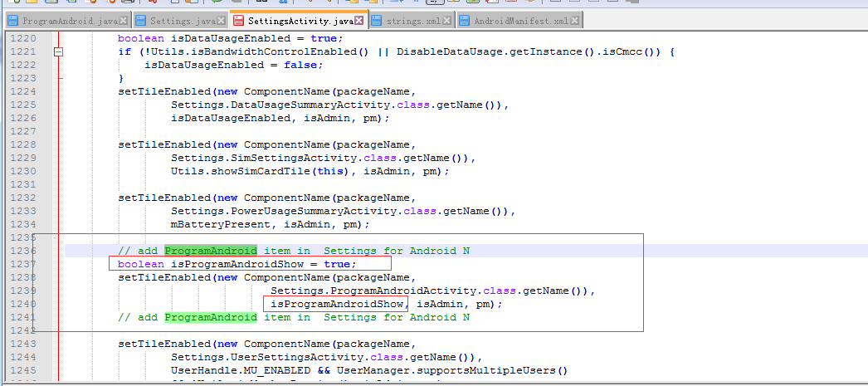Click 'isDataUsageEnabled = false;' statement
868x386 pixels.
click(x=234, y=66)
